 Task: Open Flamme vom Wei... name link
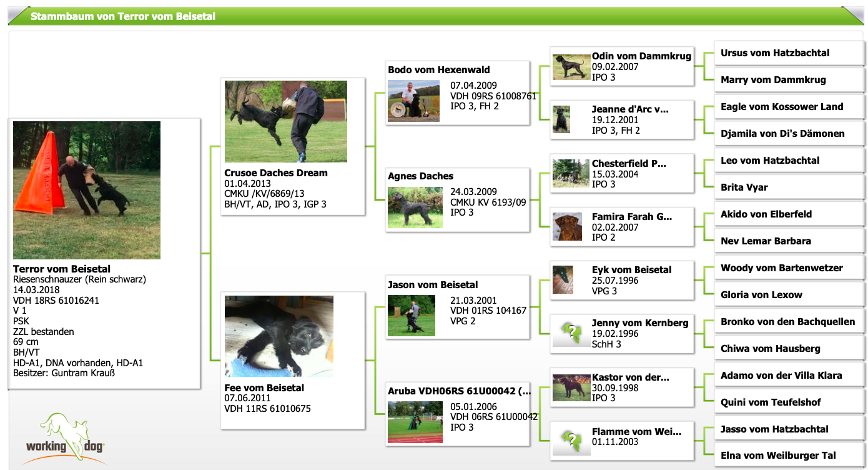[x=636, y=431]
